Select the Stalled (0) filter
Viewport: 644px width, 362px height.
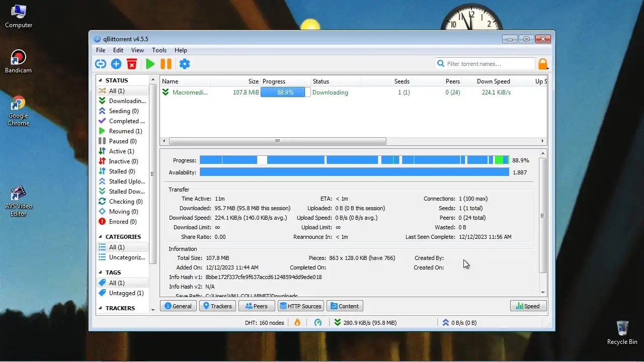[122, 171]
